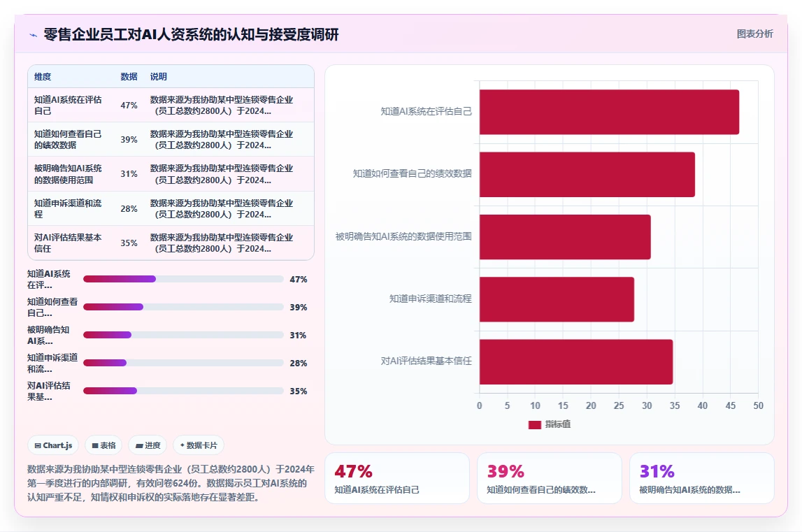
Task: Click the 47% value in the table
Action: [x=129, y=106]
